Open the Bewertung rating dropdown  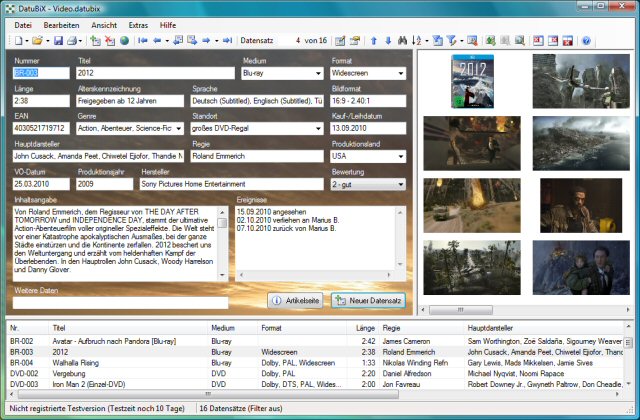coord(402,185)
